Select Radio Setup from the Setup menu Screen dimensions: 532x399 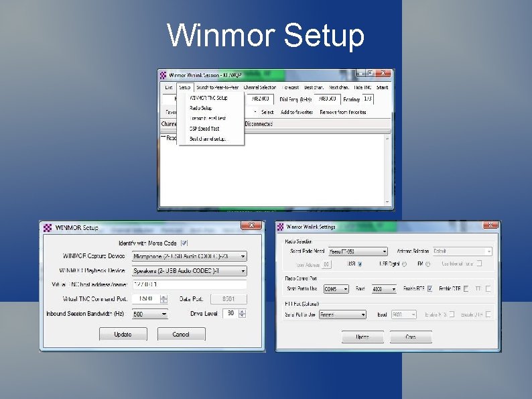click(x=201, y=108)
